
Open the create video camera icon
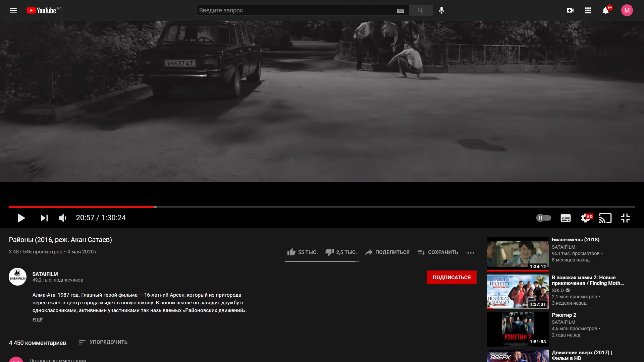570,10
